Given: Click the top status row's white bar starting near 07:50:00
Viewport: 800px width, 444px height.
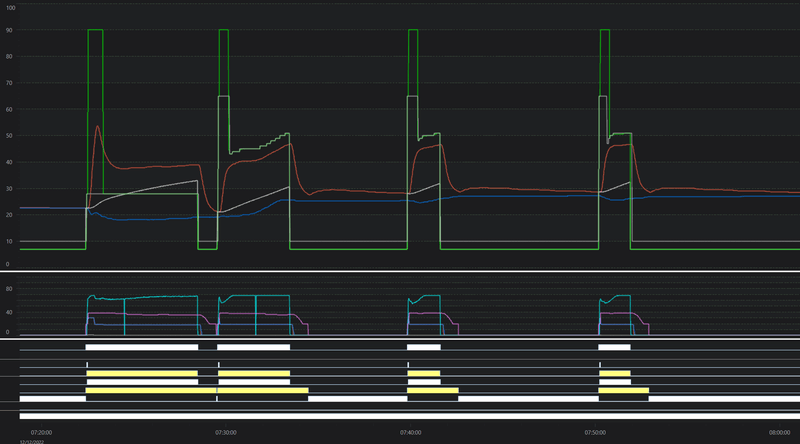Looking at the screenshot, I should tap(614, 347).
